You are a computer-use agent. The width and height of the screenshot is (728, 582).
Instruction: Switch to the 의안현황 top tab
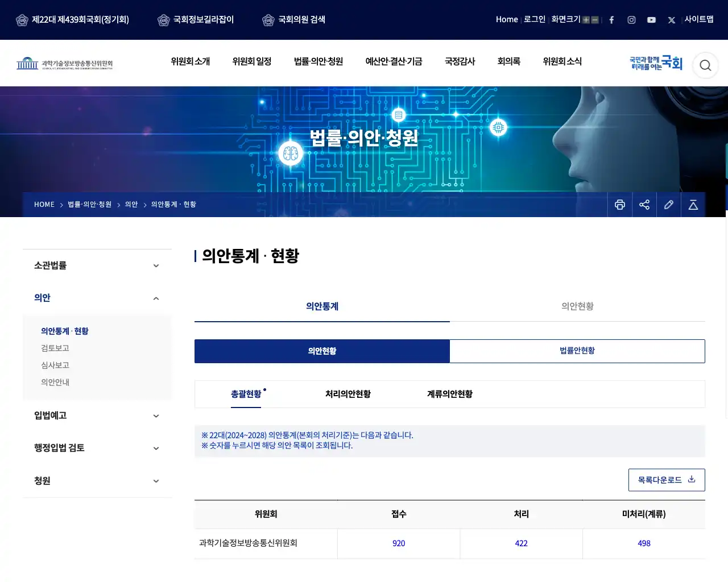click(577, 306)
